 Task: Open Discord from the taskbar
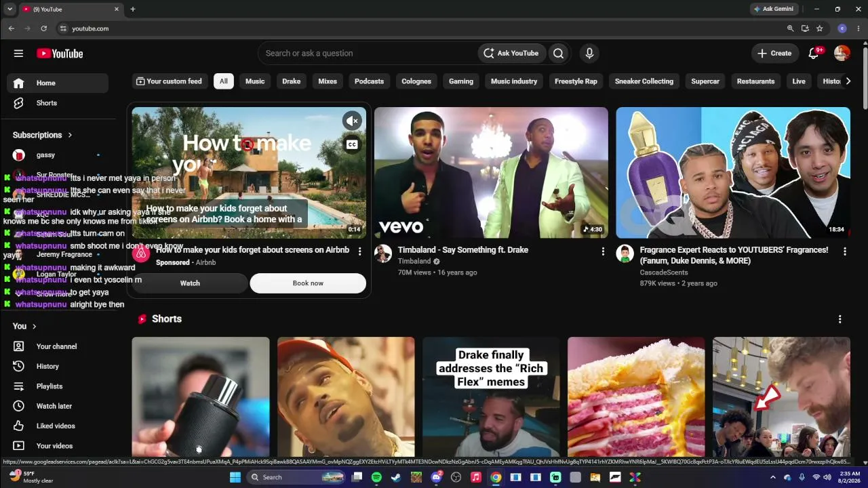436,477
